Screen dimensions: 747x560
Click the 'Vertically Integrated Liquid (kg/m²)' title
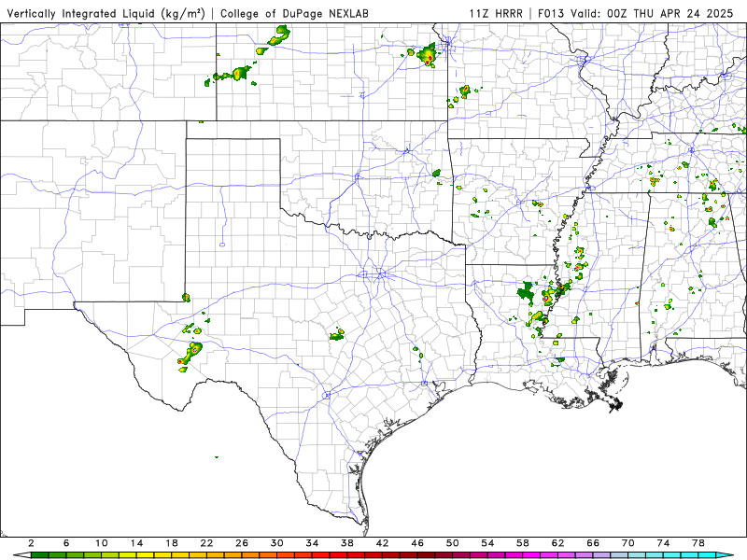pos(106,14)
